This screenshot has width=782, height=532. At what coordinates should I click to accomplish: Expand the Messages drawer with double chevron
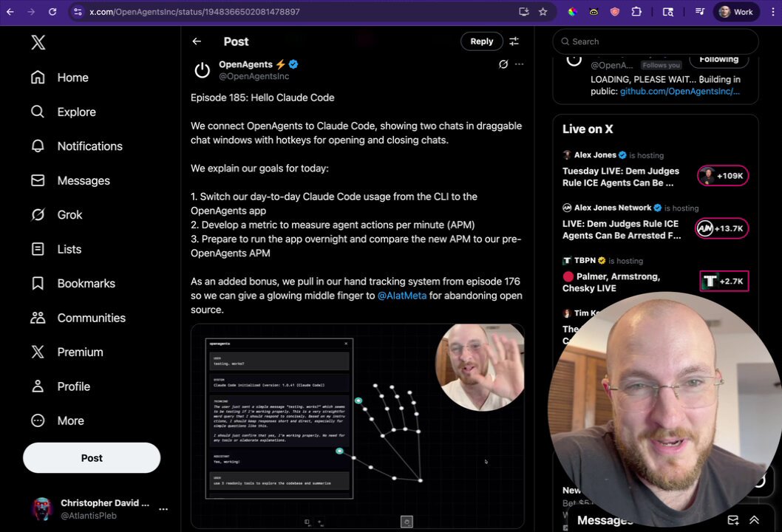755,520
